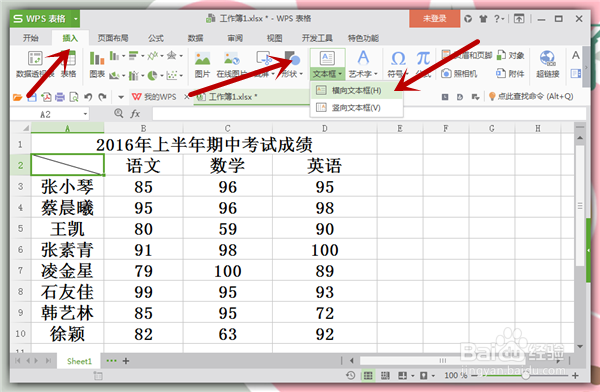Click the skin (shirt) icon in title bar
The image size is (600, 392).
coord(483,18)
